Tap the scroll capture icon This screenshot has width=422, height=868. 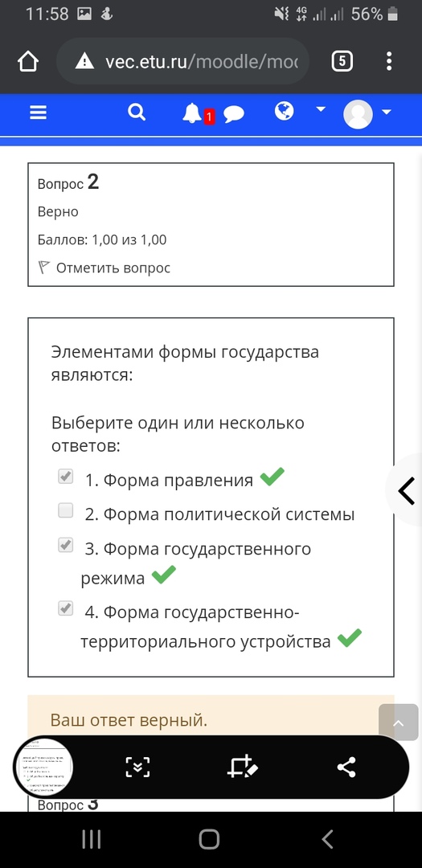(137, 768)
